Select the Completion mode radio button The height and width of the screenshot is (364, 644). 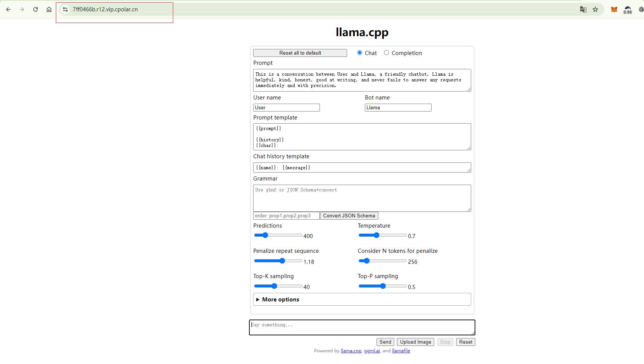coord(386,53)
